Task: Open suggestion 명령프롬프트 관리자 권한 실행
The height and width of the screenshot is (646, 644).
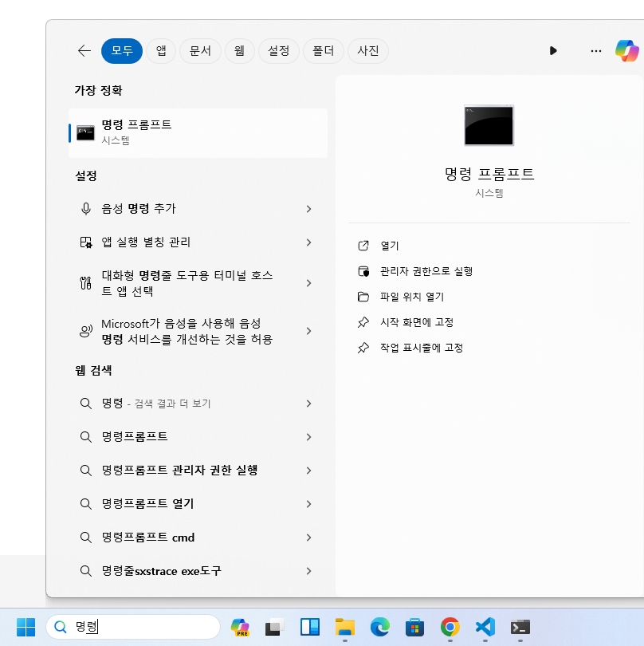Action: [x=198, y=471]
